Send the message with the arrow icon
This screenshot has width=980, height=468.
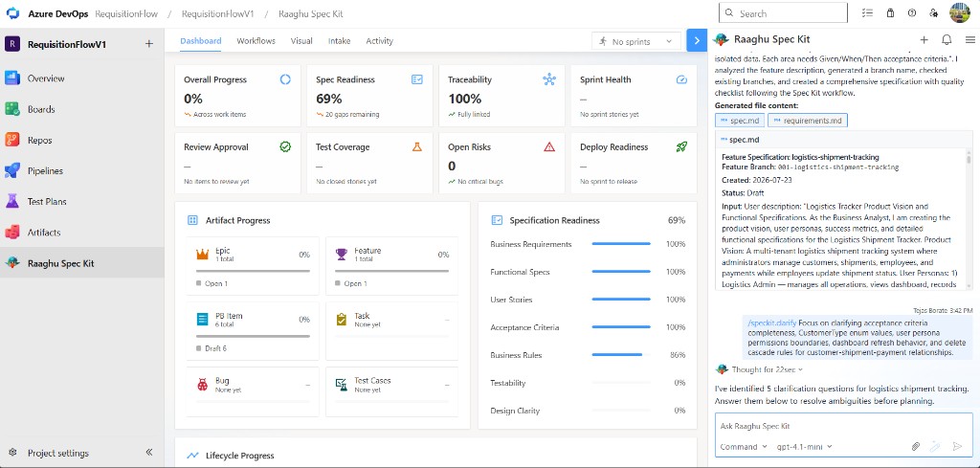[957, 447]
